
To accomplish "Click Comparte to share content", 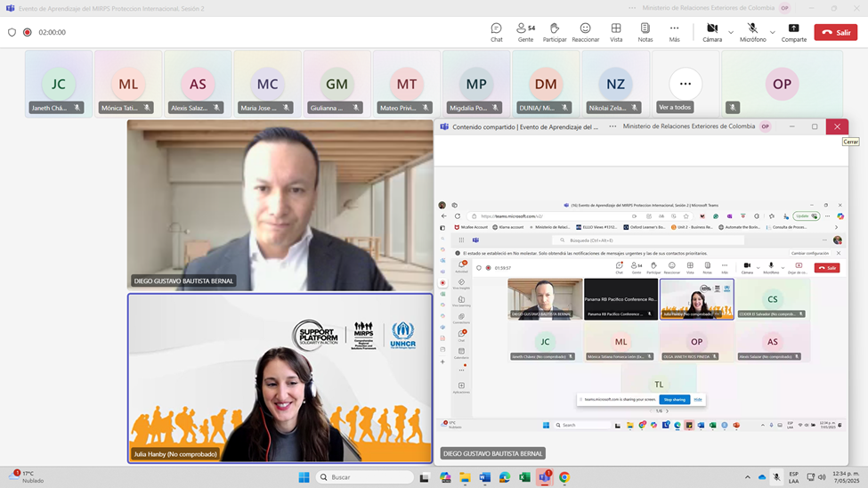I will tap(794, 32).
